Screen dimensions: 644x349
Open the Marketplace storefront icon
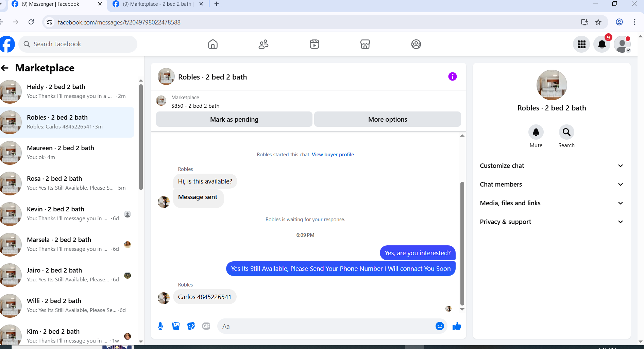point(365,44)
